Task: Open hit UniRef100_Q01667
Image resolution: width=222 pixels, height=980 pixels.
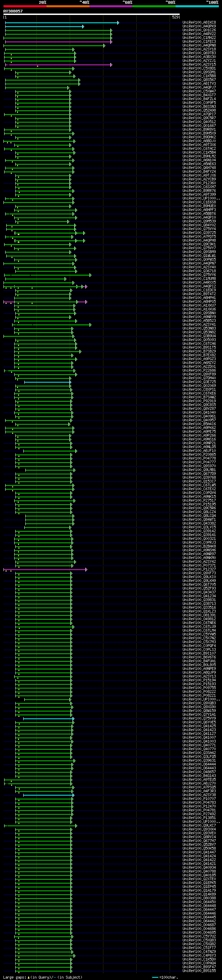Action: click(199, 125)
